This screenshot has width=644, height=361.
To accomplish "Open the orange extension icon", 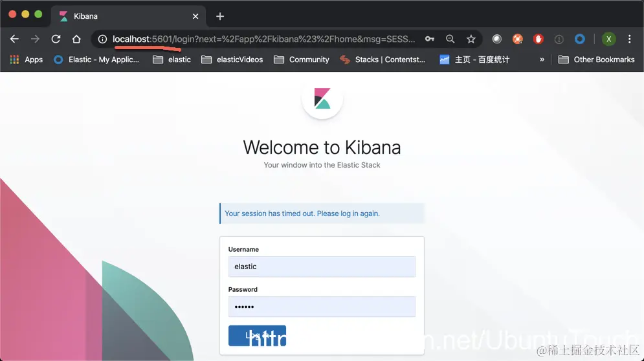I will coord(518,39).
